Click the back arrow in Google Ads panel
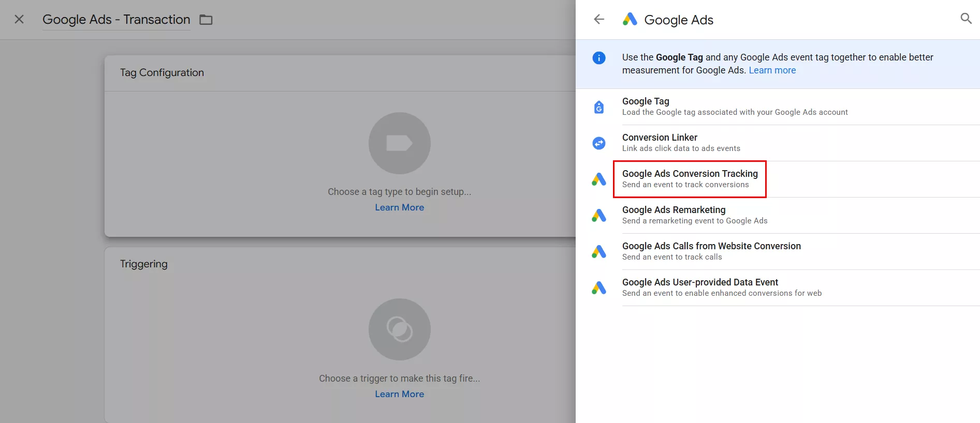Screen dimensions: 980x423 point(599,20)
